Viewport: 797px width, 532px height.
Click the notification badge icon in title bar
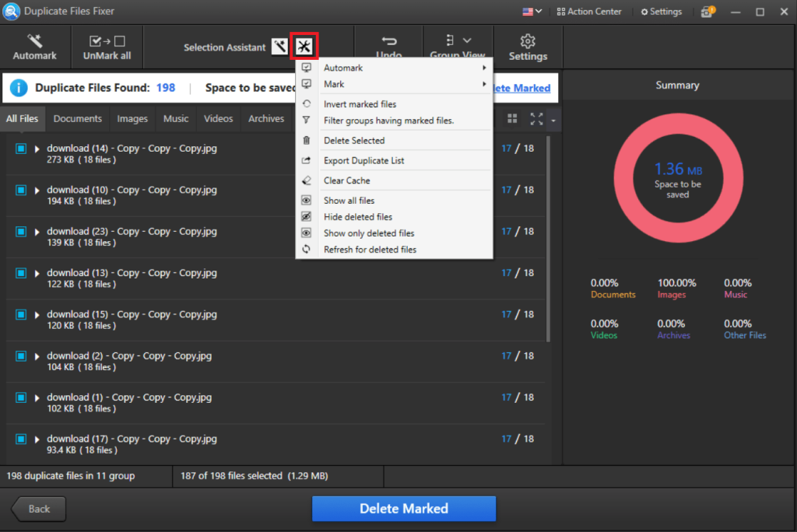point(707,11)
